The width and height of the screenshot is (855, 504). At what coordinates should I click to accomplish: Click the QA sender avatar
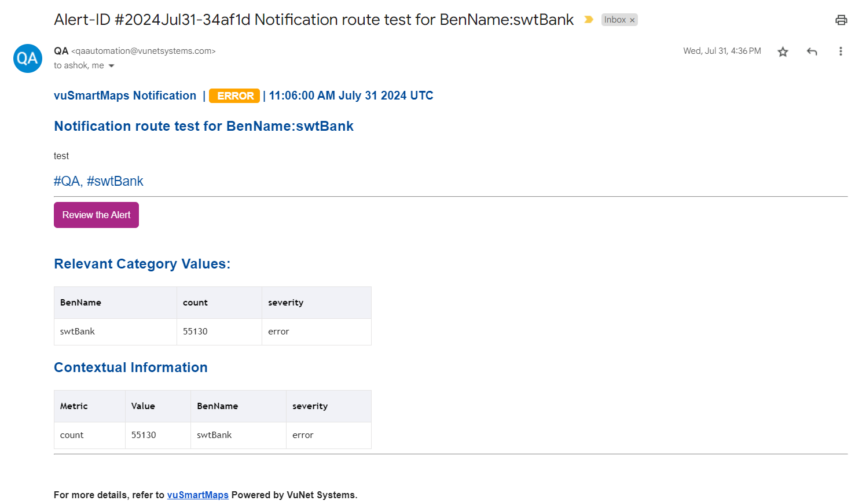tap(28, 58)
